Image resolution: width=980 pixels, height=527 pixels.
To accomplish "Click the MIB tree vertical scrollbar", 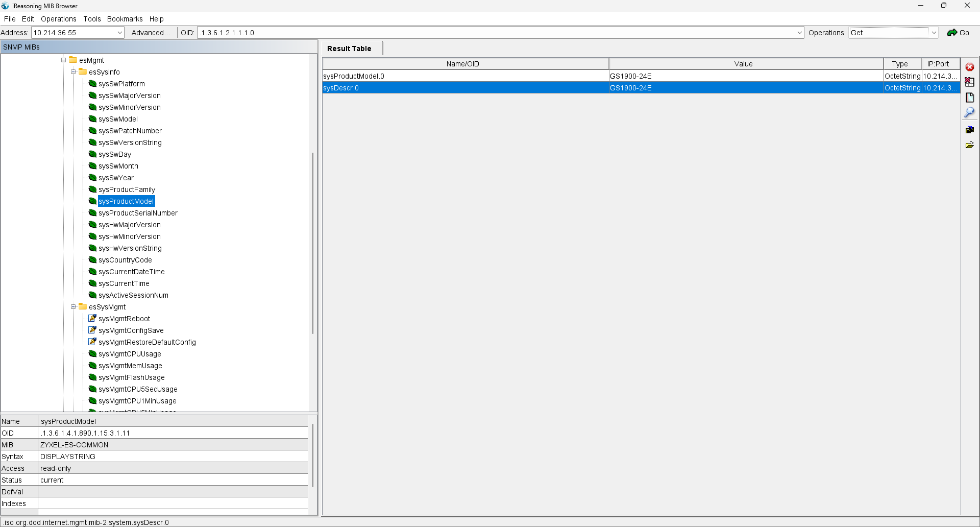I will pyautogui.click(x=313, y=244).
